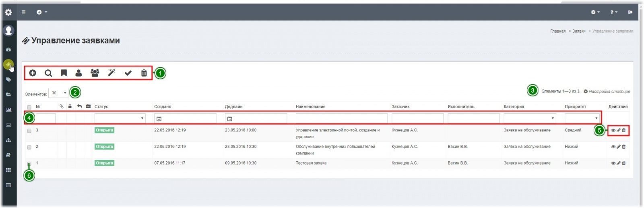This screenshot has height=208, width=644.
Task: Click the logout icon in the top bar
Action: 630,12
